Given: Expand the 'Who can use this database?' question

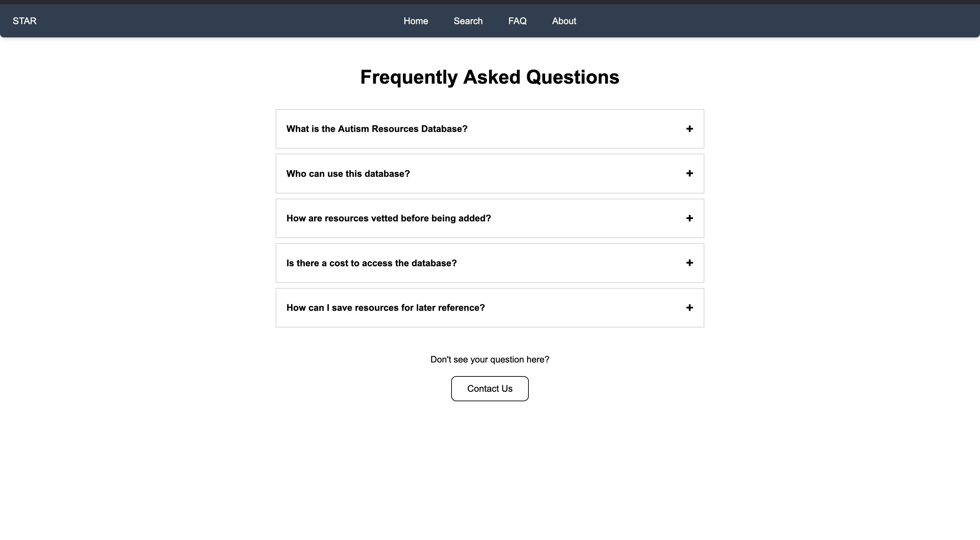Looking at the screenshot, I should pos(348,174).
